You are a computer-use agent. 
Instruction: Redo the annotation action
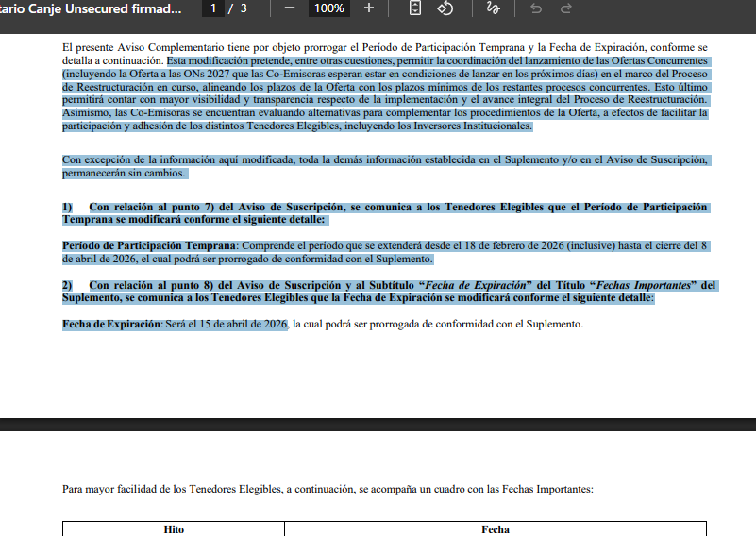coord(566,8)
